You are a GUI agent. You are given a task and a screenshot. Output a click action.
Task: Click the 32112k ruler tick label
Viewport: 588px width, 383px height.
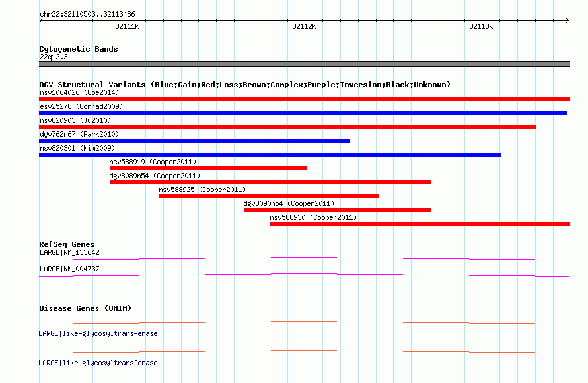coord(304,26)
